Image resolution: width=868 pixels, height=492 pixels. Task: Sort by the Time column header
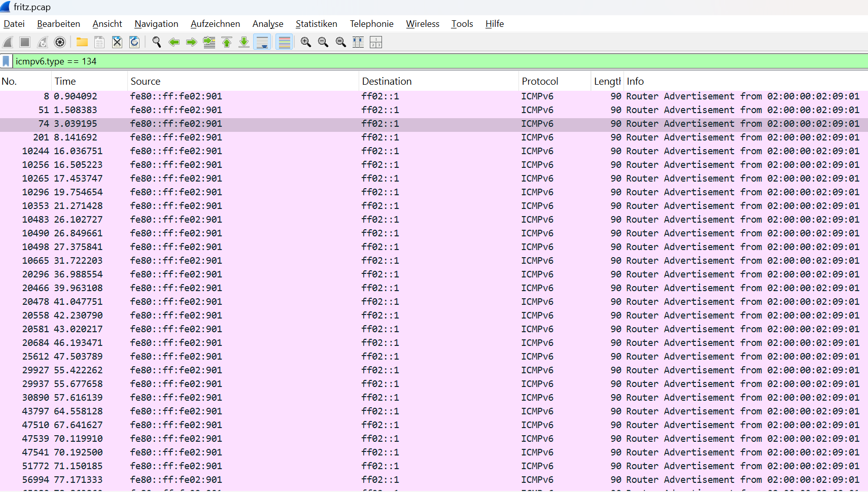click(x=89, y=81)
